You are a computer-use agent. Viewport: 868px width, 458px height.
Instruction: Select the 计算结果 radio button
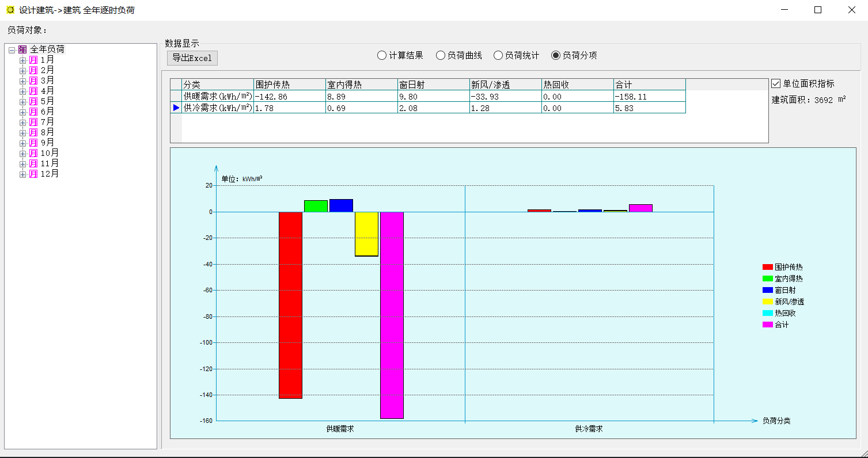[381, 55]
